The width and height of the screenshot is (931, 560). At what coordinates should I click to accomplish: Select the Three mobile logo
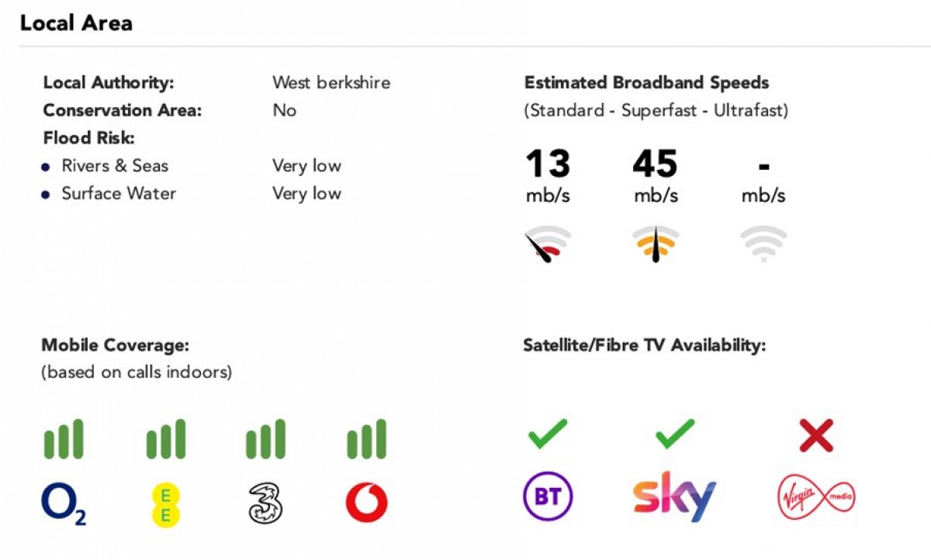(265, 503)
